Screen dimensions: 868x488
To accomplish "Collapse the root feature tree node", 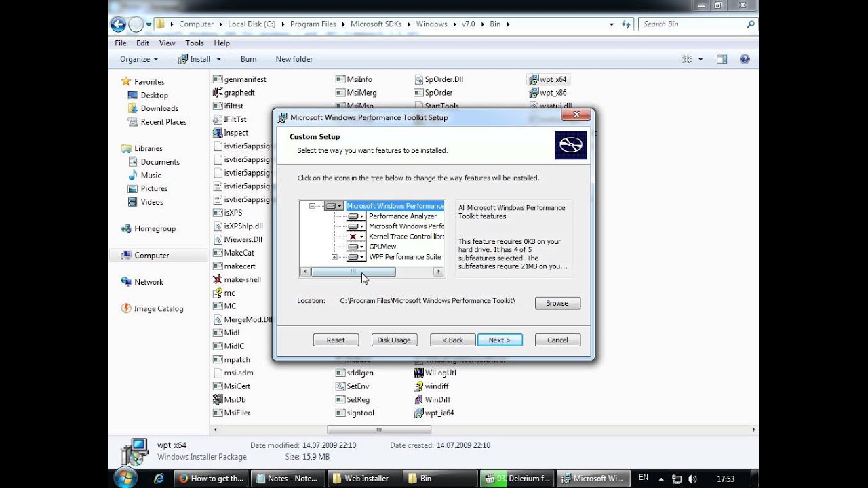I will pyautogui.click(x=312, y=206).
